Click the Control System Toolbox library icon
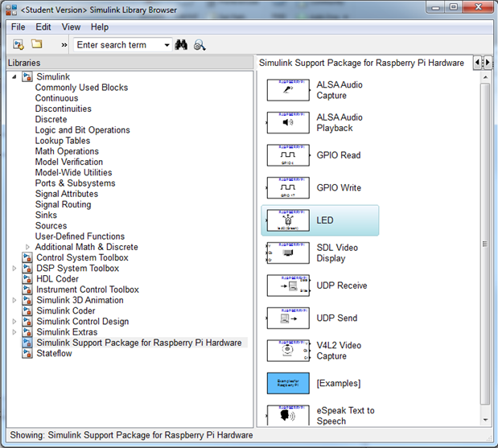The image size is (498, 448). click(27, 257)
